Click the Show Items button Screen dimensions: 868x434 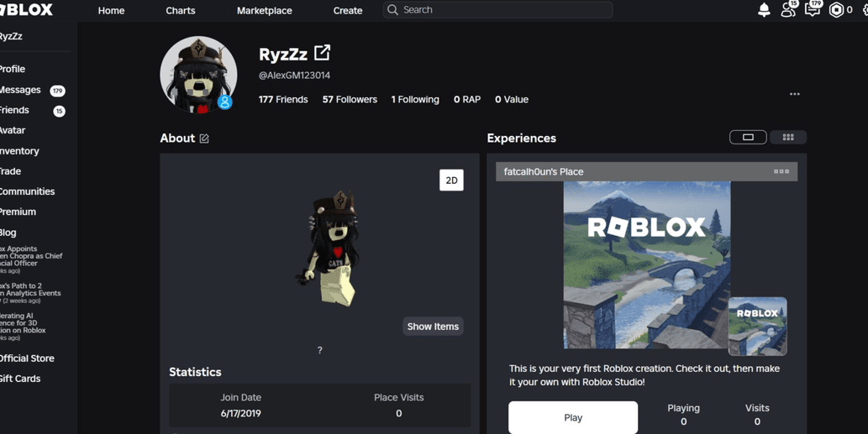pos(433,327)
